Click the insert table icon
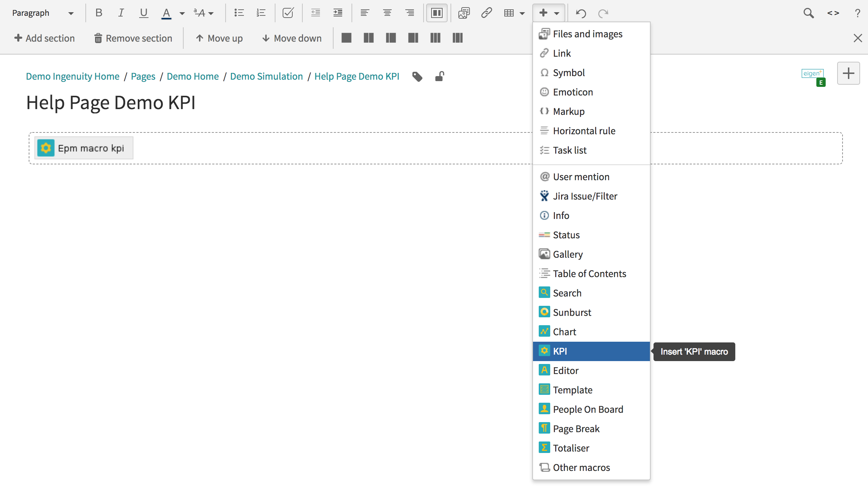 [509, 13]
